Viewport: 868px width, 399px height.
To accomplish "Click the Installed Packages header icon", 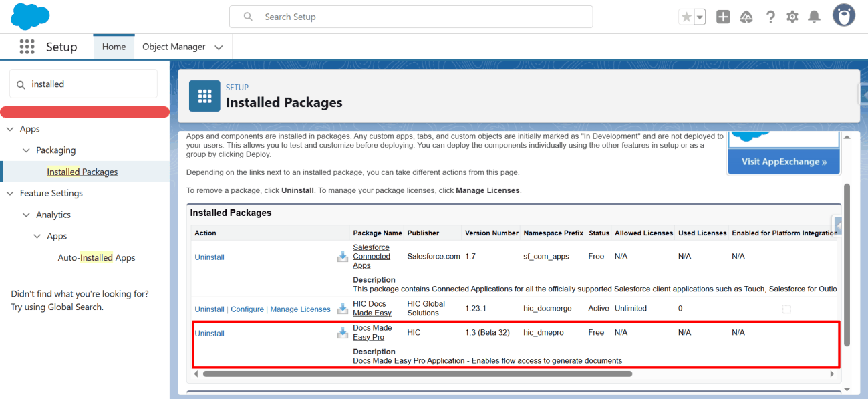I will click(x=204, y=96).
